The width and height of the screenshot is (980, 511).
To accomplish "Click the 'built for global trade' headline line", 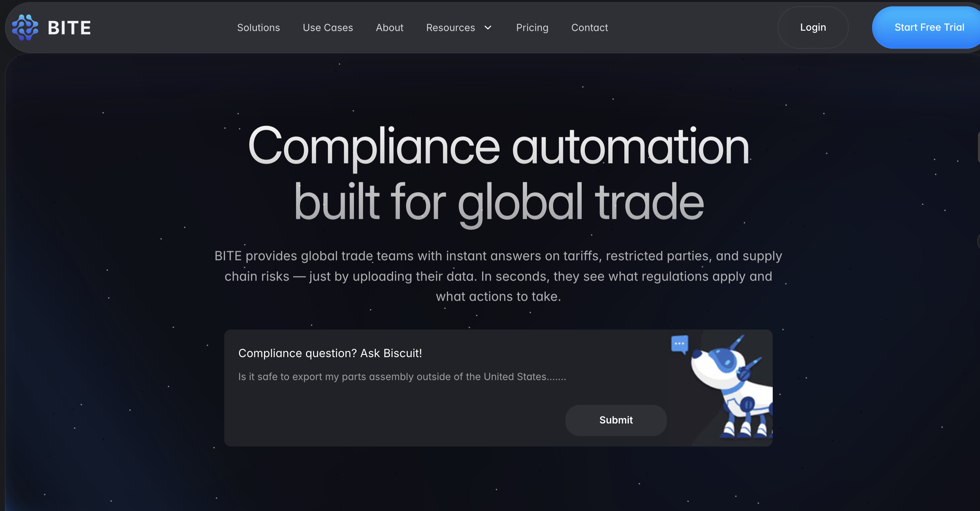I will click(498, 202).
